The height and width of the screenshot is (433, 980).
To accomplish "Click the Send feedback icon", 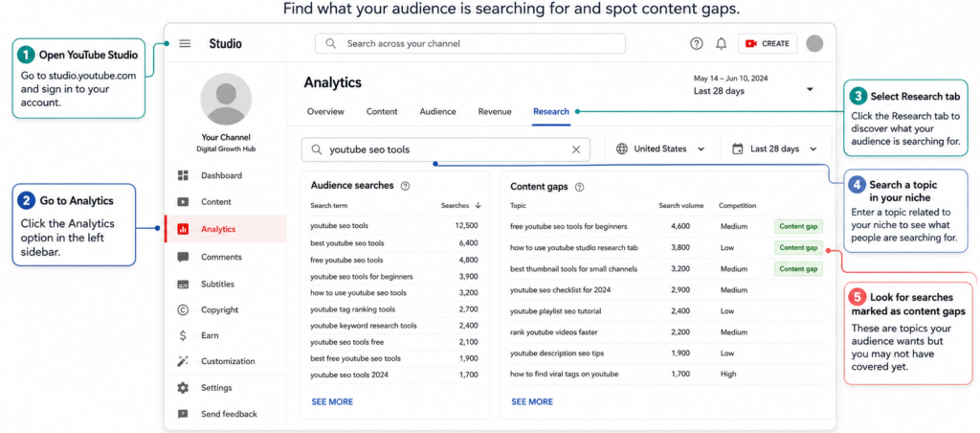I will pyautogui.click(x=183, y=414).
